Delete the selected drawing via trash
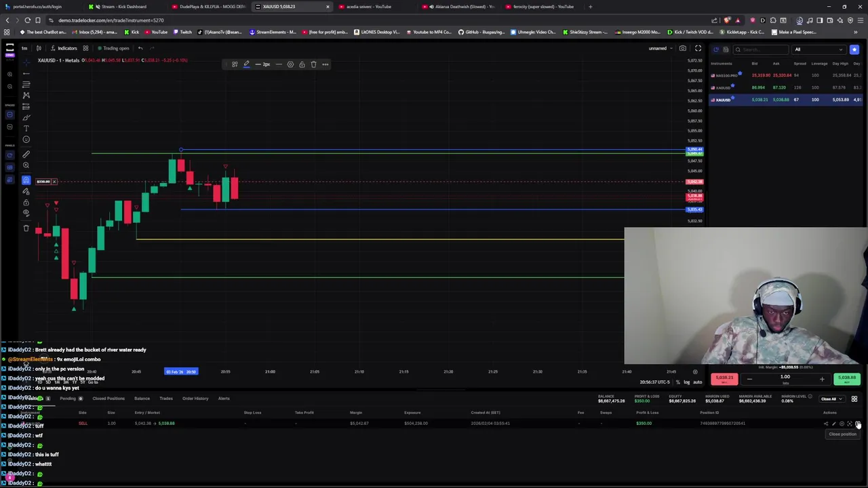 (313, 64)
